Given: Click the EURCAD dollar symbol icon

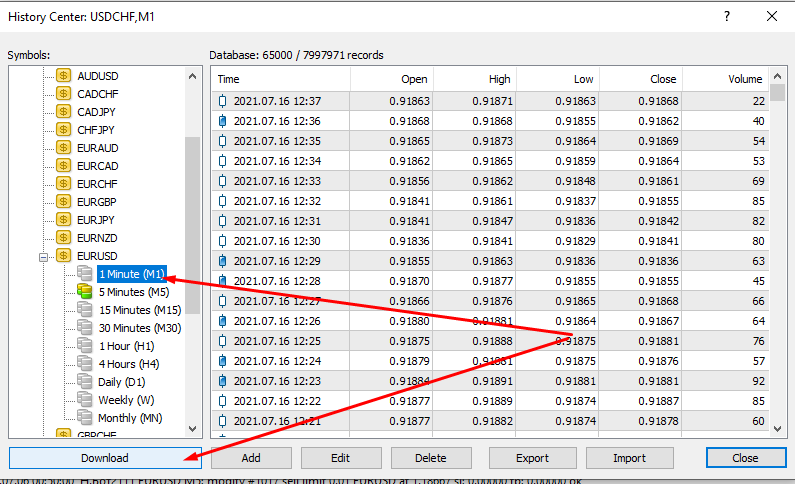Looking at the screenshot, I should tap(63, 166).
